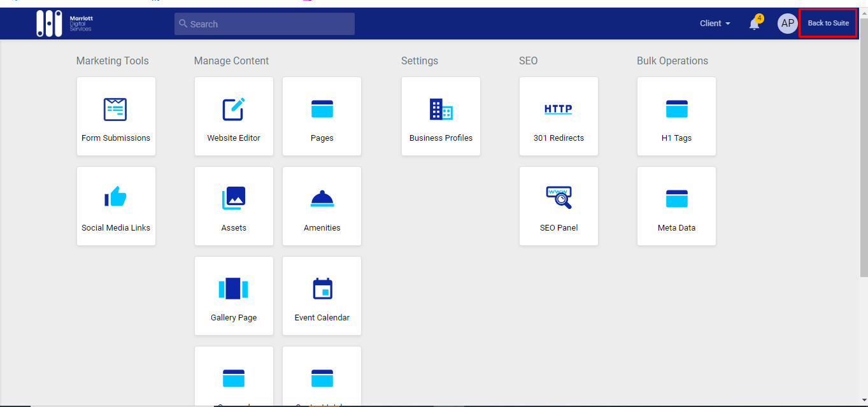Image resolution: width=868 pixels, height=407 pixels.
Task: Click the Form Submissions label
Action: coord(116,138)
